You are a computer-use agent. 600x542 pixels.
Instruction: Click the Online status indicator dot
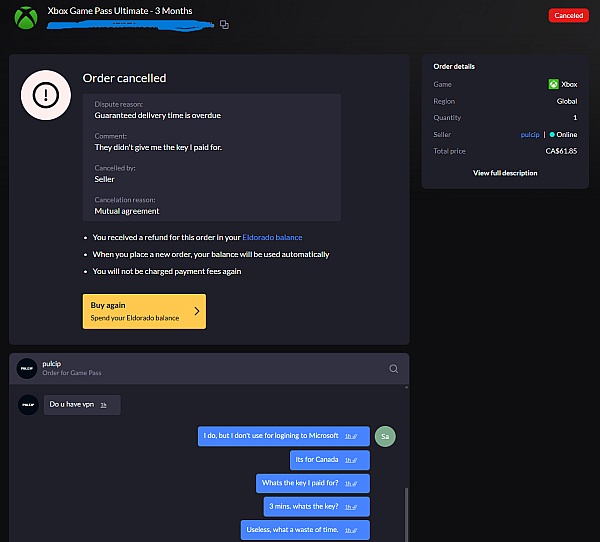tap(552, 135)
